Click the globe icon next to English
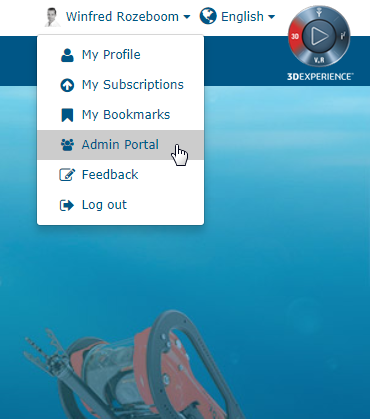This screenshot has height=419, width=370. pyautogui.click(x=208, y=16)
